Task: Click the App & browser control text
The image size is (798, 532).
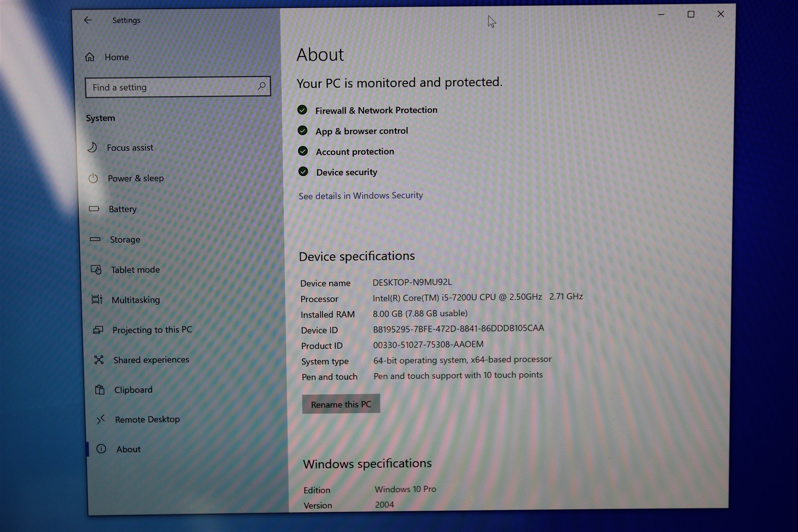Action: coord(362,131)
